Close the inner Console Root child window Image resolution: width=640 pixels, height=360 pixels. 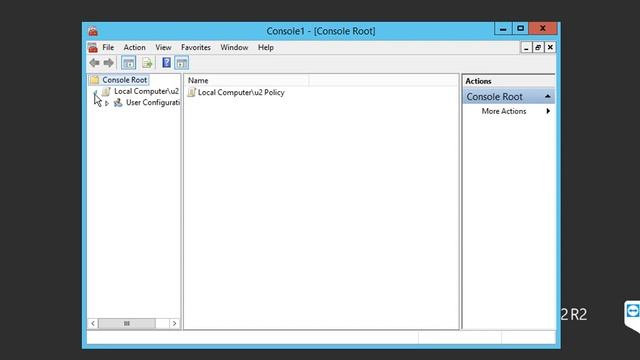tap(550, 48)
